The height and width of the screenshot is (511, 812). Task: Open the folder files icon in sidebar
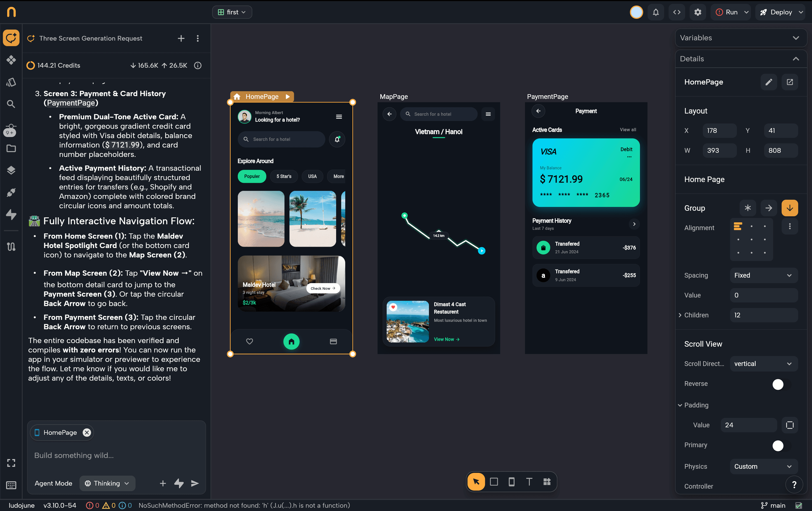(11, 148)
